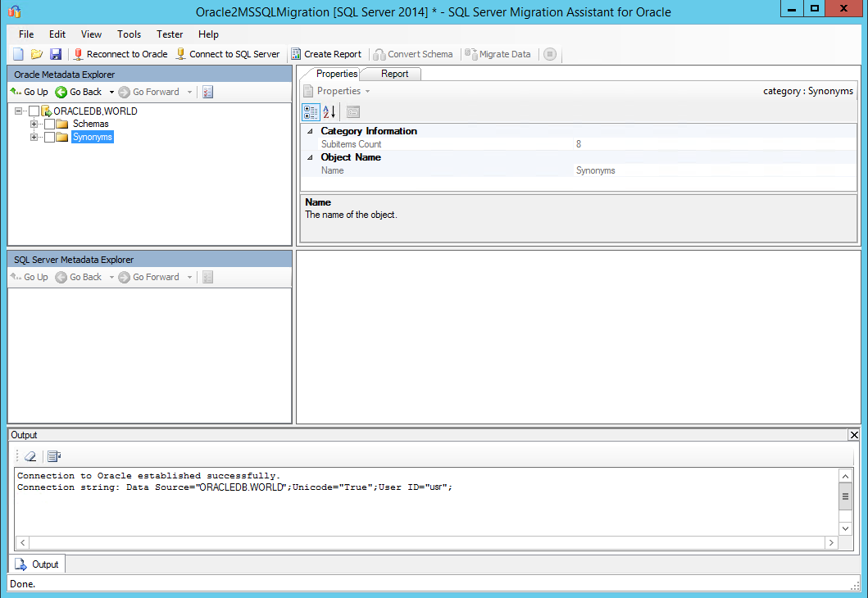Expand the Synonyms tree node

34,138
